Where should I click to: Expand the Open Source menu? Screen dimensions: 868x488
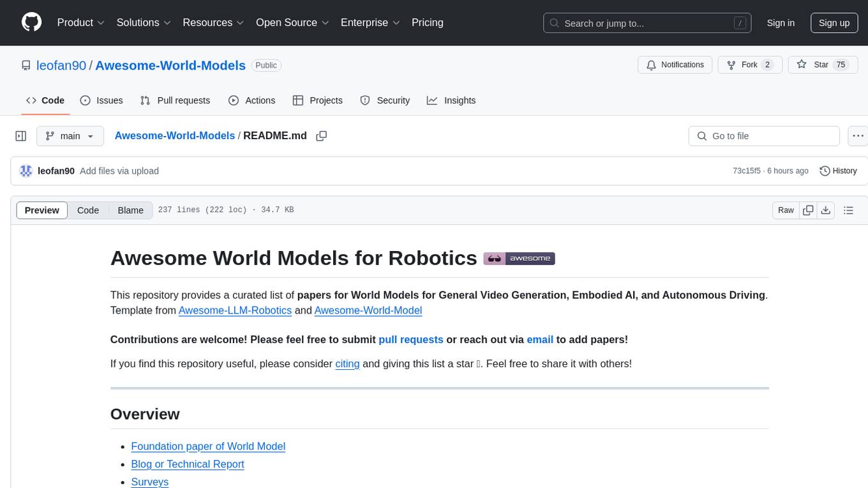pyautogui.click(x=292, y=22)
